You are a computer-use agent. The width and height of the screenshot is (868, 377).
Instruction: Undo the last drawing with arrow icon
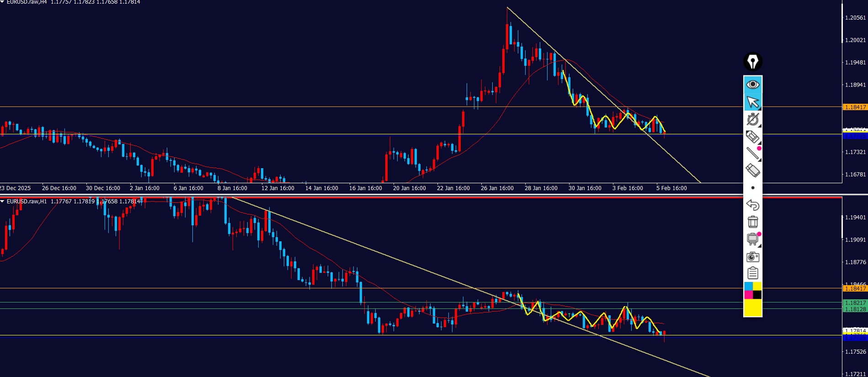coord(752,205)
